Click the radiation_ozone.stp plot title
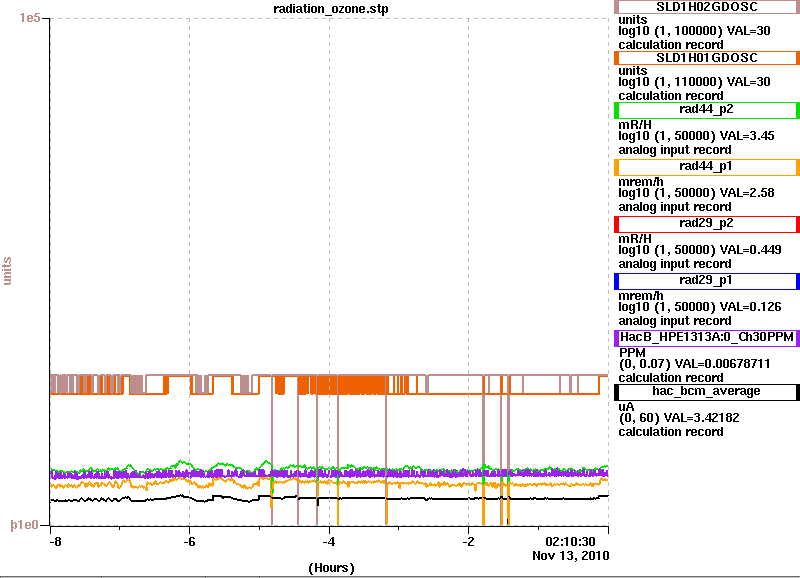Image resolution: width=800 pixels, height=578 pixels. click(x=331, y=9)
